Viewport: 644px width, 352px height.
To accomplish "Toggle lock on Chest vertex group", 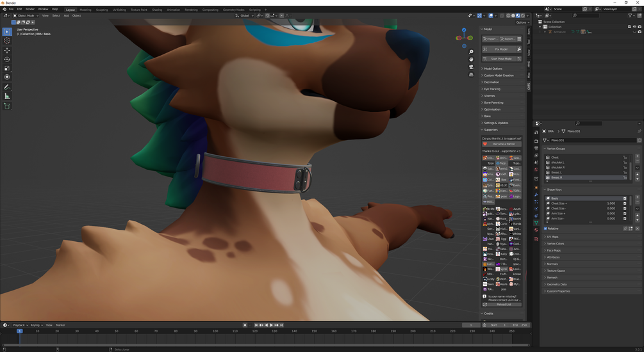I will click(625, 157).
